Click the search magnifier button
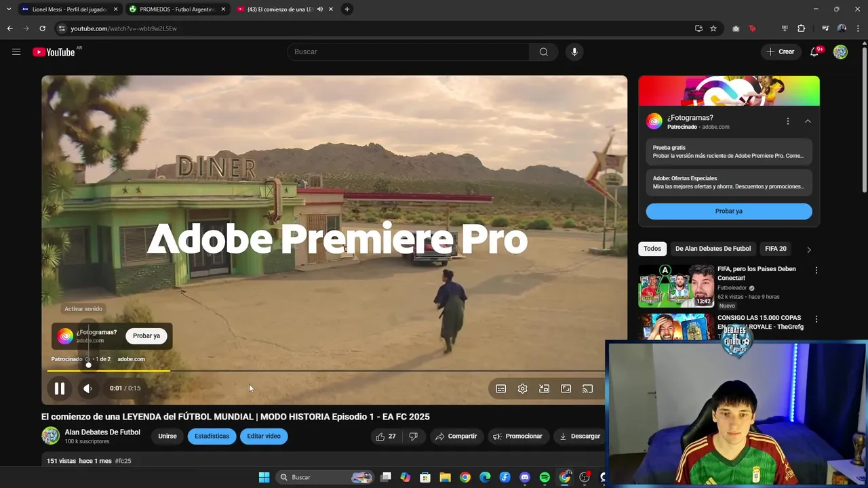This screenshot has height=488, width=868. 544,52
